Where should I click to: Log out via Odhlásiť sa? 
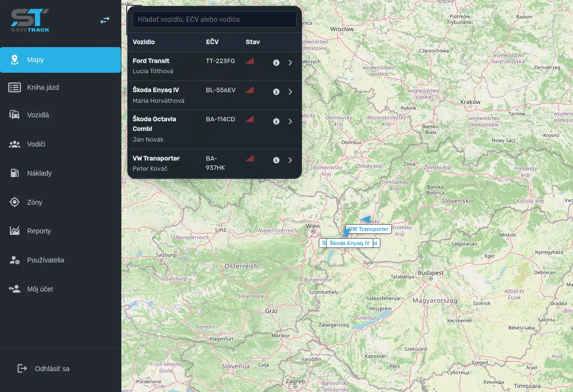[44, 369]
